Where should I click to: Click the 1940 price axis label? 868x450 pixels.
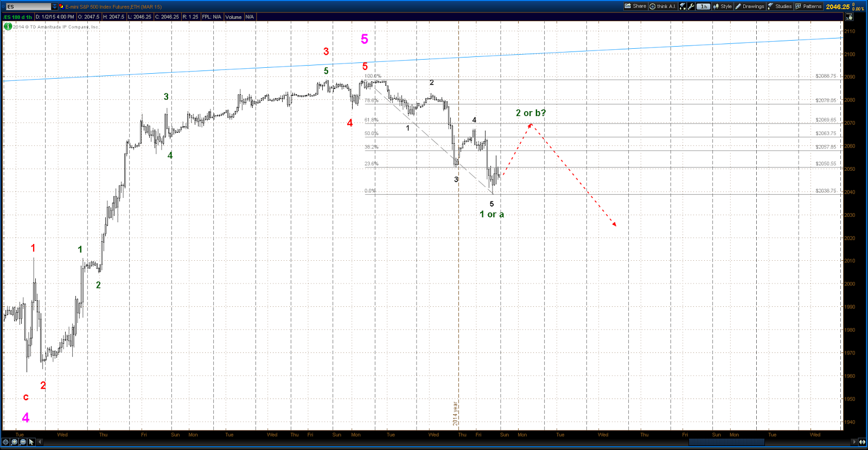tap(850, 422)
